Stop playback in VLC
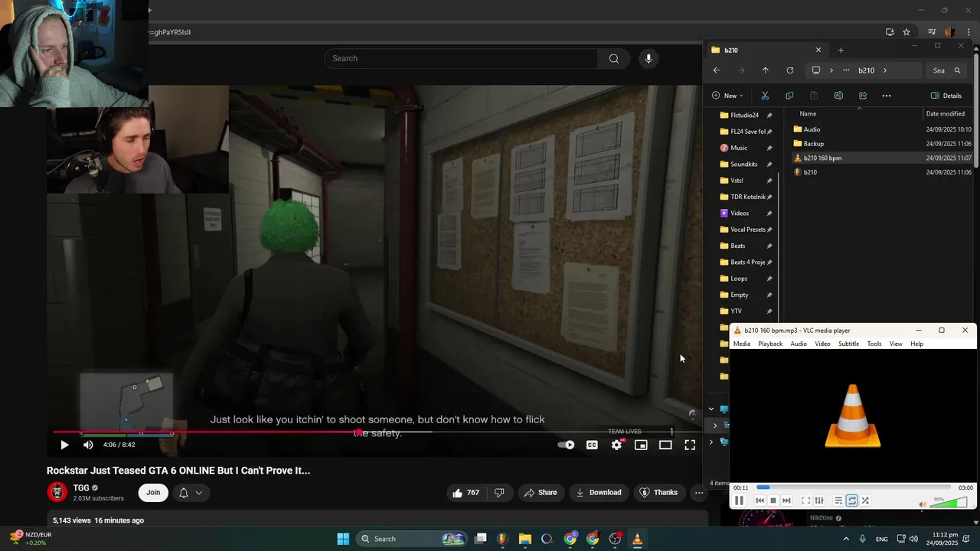Viewport: 980px width, 551px height. [773, 500]
